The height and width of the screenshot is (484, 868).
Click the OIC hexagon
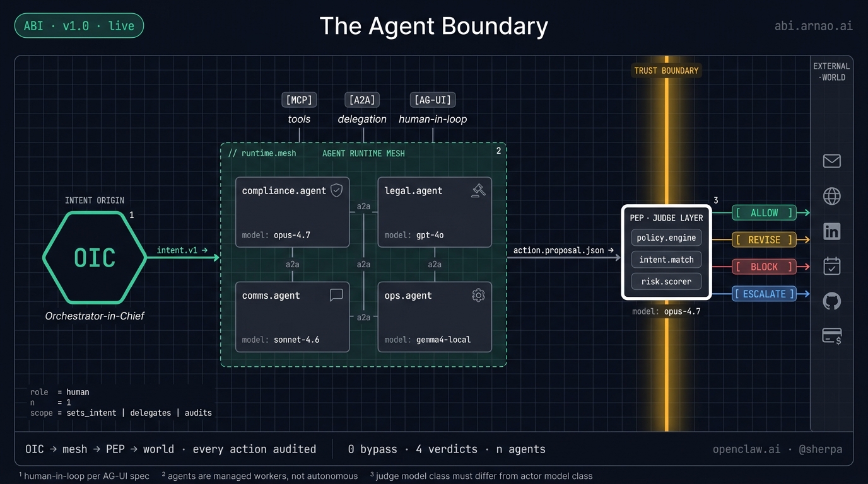pos(95,258)
